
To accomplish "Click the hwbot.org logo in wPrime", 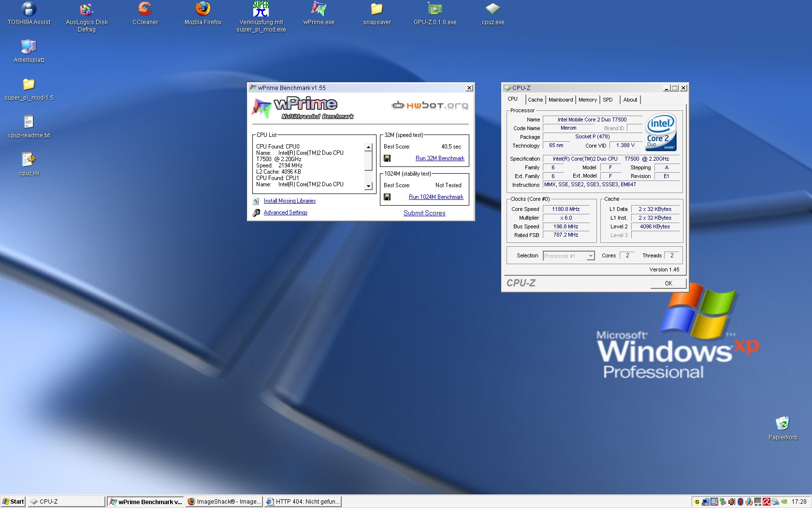I will [x=430, y=105].
